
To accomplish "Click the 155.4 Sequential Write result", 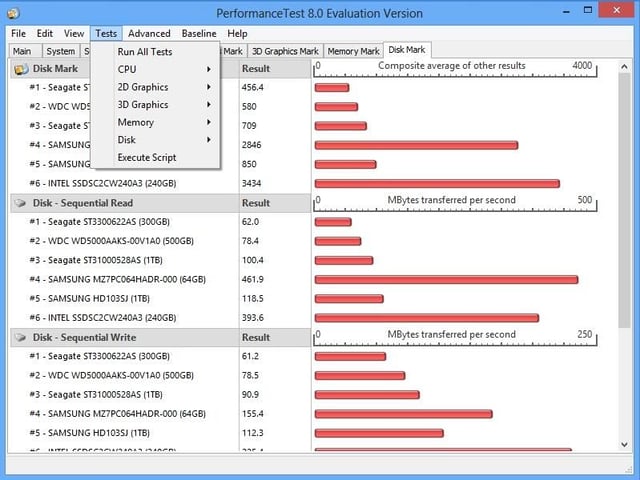I will click(252, 413).
